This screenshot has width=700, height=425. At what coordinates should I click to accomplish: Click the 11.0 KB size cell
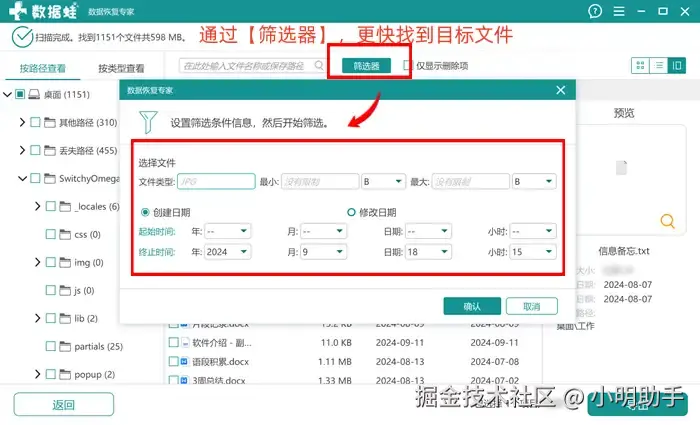(x=336, y=342)
